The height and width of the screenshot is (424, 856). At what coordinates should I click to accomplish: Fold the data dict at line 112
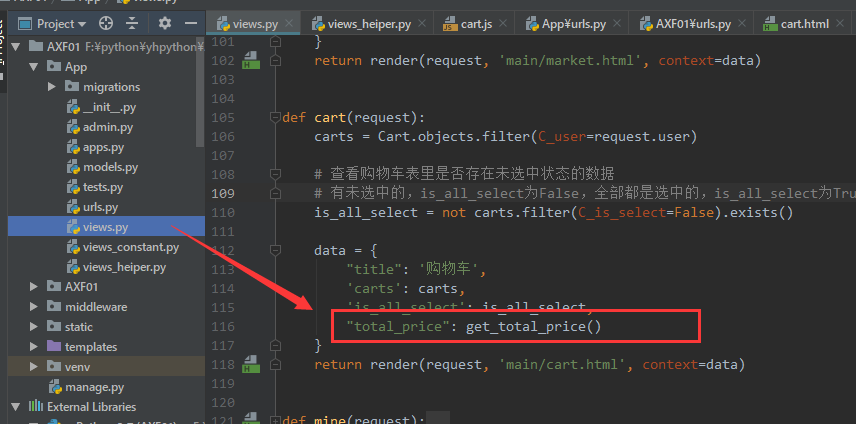(276, 250)
